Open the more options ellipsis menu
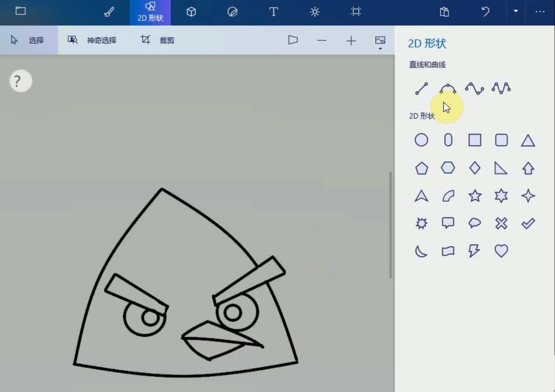The width and height of the screenshot is (555, 392). coord(540,12)
